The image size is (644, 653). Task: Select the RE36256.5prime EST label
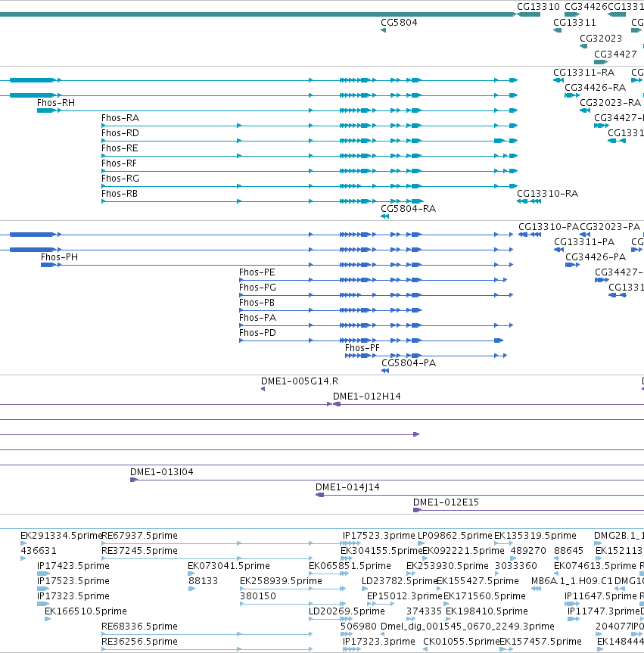(139, 642)
